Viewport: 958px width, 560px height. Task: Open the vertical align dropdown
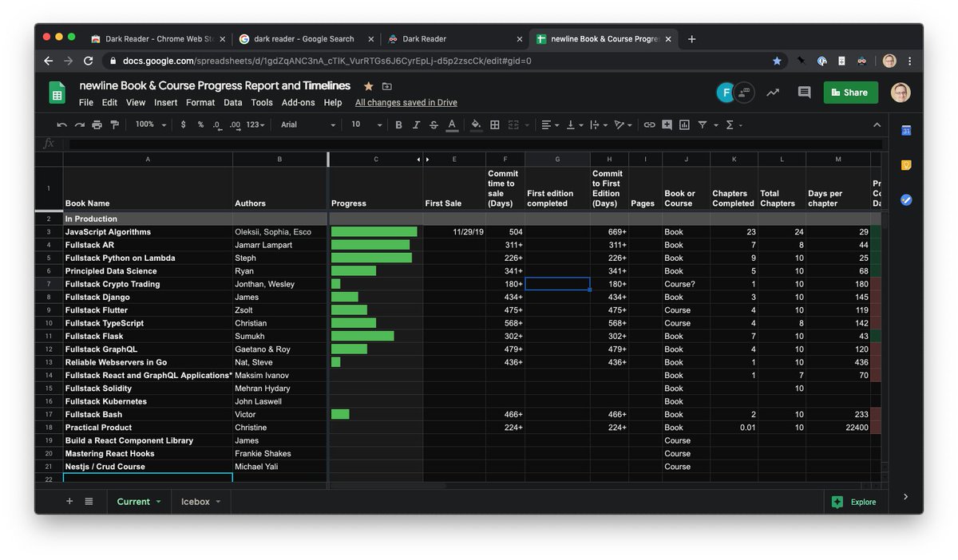[x=574, y=124]
